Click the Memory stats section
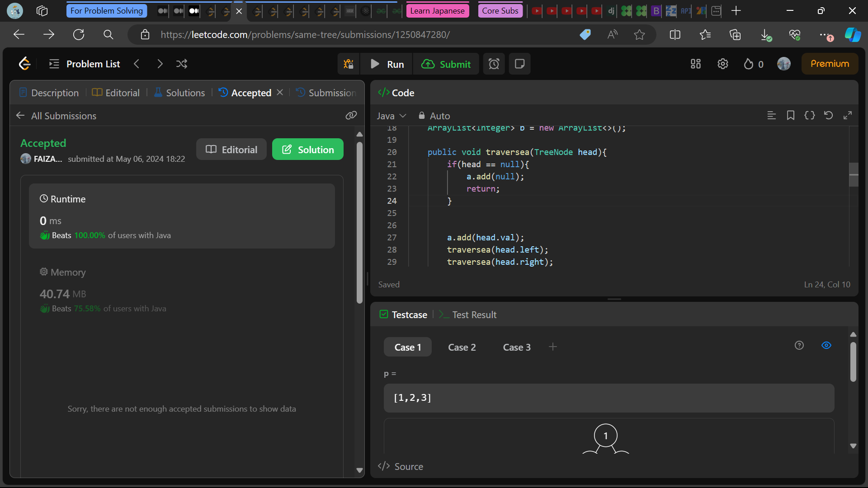 pos(182,290)
